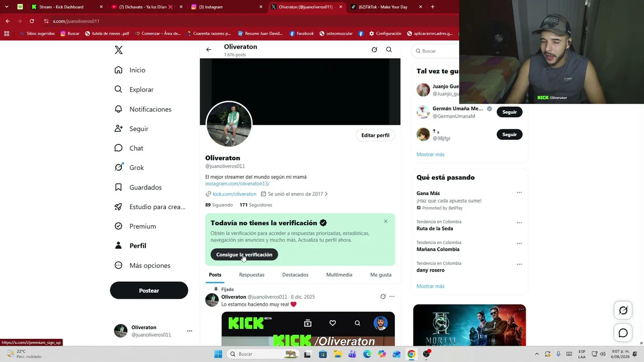The height and width of the screenshot is (362, 644).
Task: Follow Germán Umaña Me...
Action: tap(509, 112)
